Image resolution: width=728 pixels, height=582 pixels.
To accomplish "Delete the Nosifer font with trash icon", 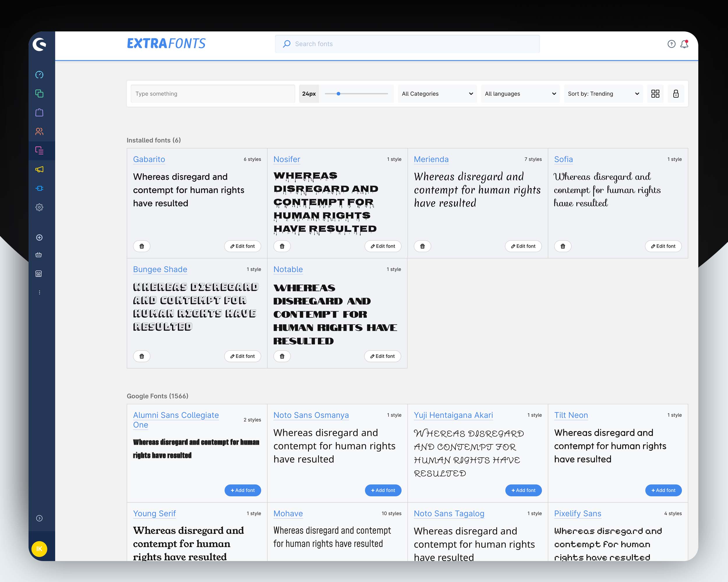I will coord(282,246).
